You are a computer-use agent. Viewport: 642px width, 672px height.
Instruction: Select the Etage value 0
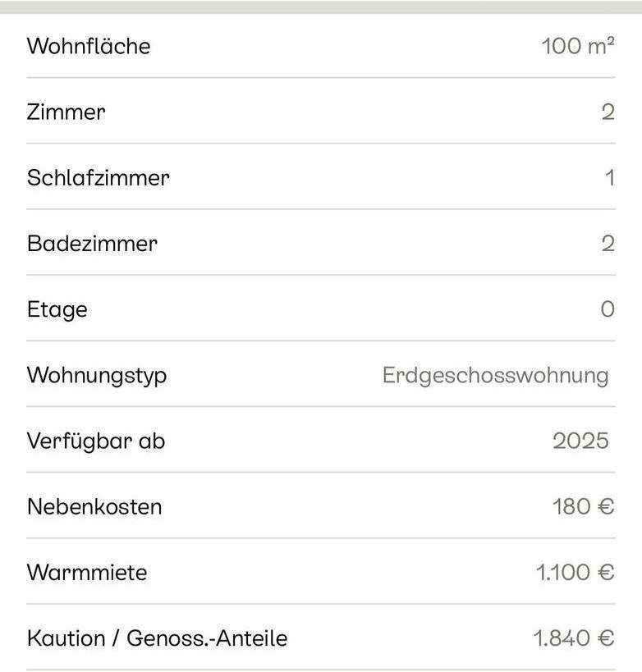pos(608,309)
